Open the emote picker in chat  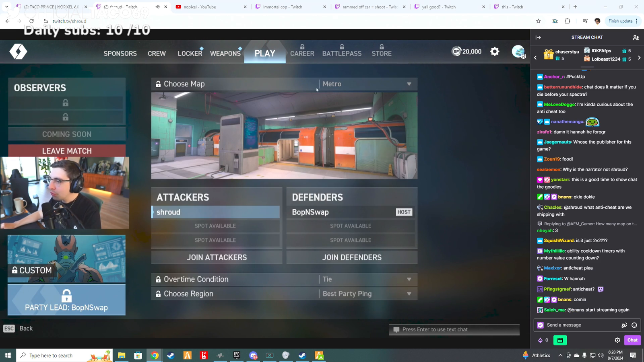click(x=634, y=325)
